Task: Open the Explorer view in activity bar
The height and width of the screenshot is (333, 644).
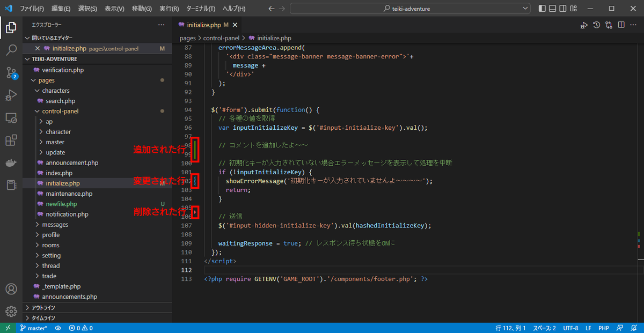Action: coord(11,27)
